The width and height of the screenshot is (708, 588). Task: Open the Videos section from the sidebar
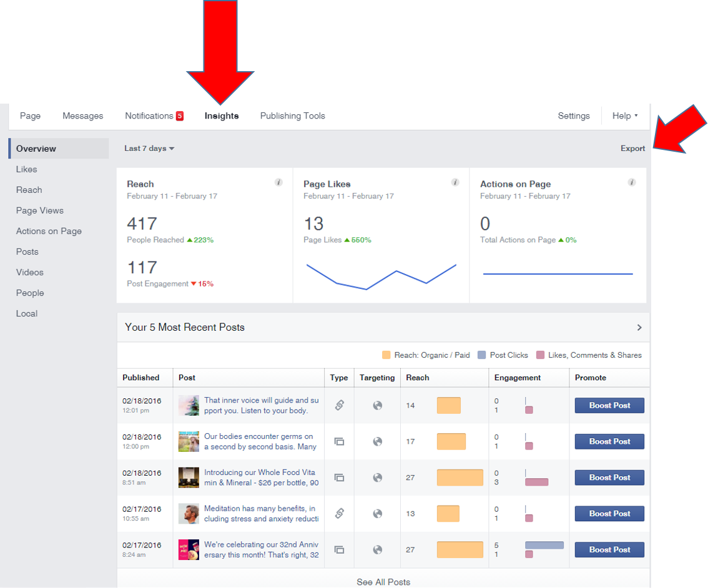coord(29,272)
